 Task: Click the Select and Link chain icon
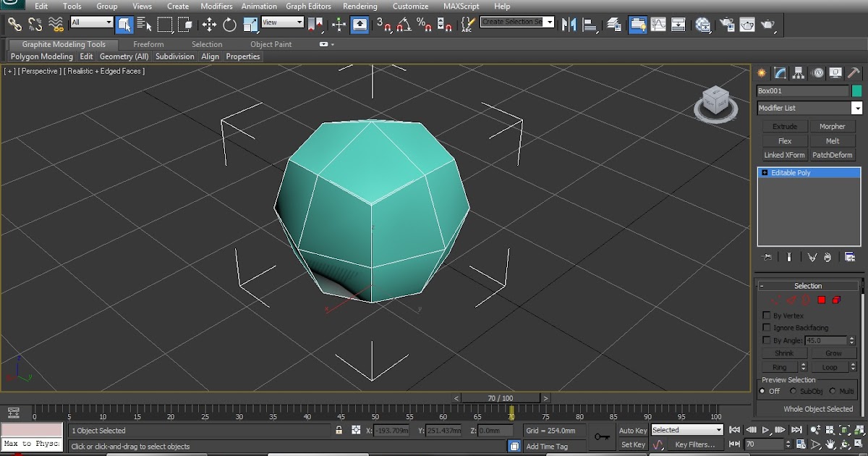click(x=14, y=25)
